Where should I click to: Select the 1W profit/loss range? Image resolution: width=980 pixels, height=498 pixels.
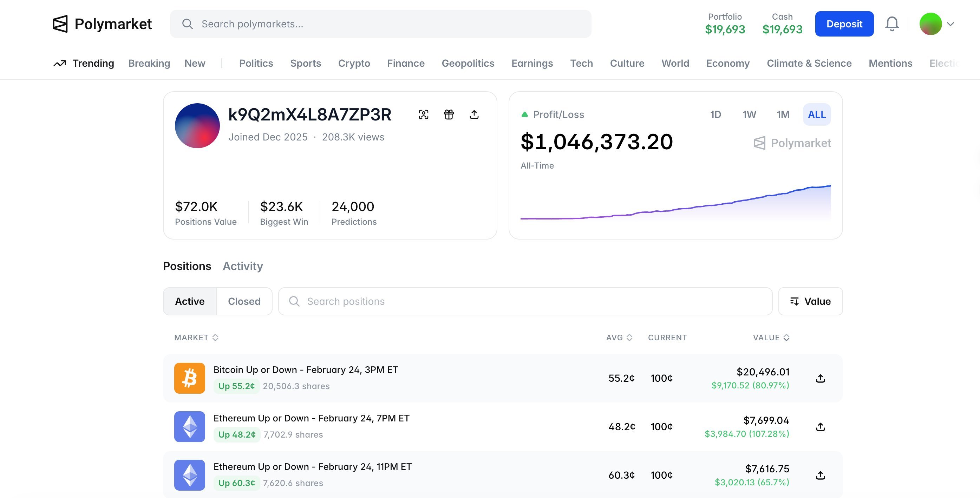[x=749, y=114]
